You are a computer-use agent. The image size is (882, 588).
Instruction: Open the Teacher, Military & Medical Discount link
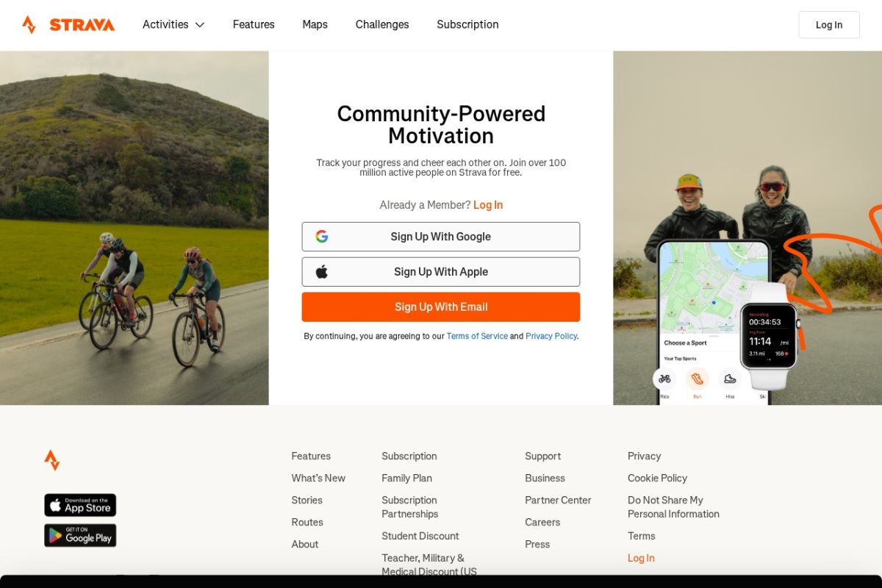pos(429,565)
